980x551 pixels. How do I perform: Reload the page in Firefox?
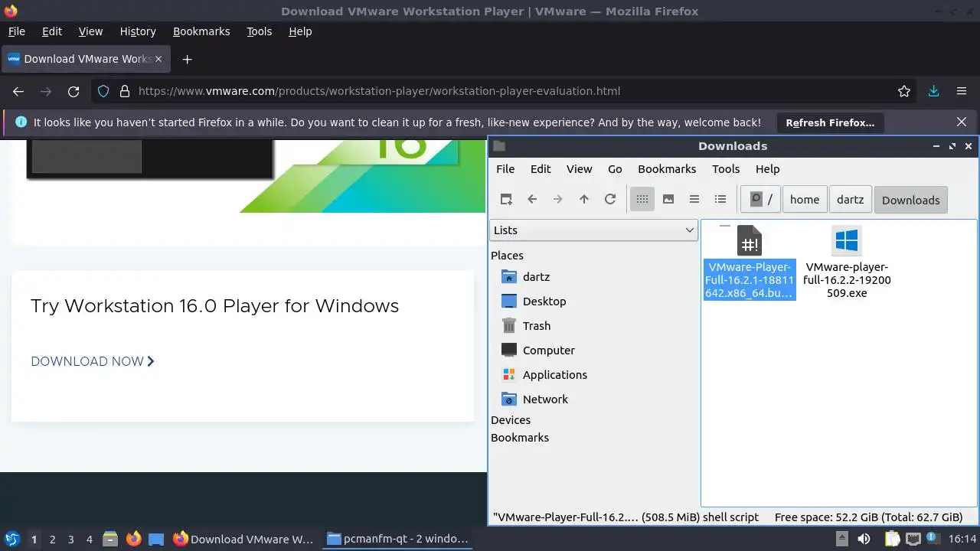click(73, 91)
